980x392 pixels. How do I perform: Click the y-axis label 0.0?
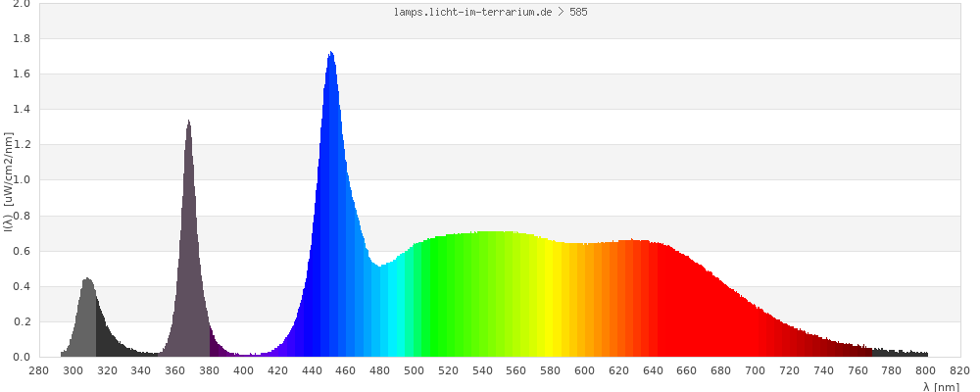pyautogui.click(x=21, y=357)
